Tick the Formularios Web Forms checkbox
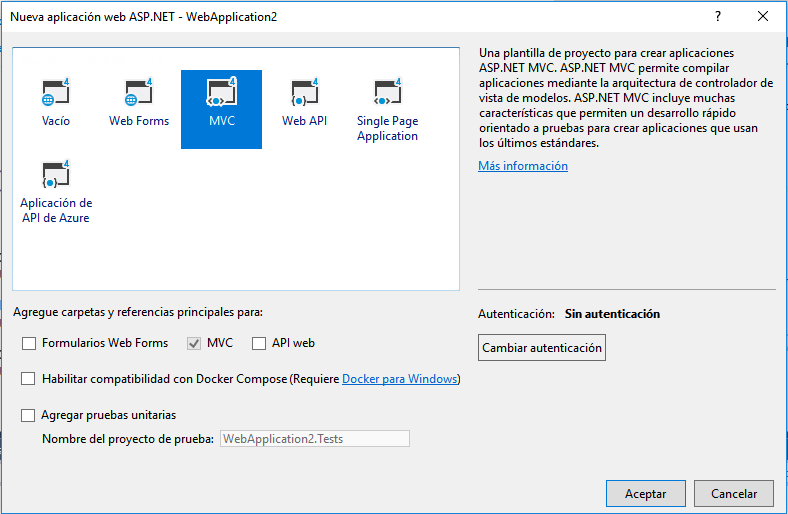 (x=29, y=344)
